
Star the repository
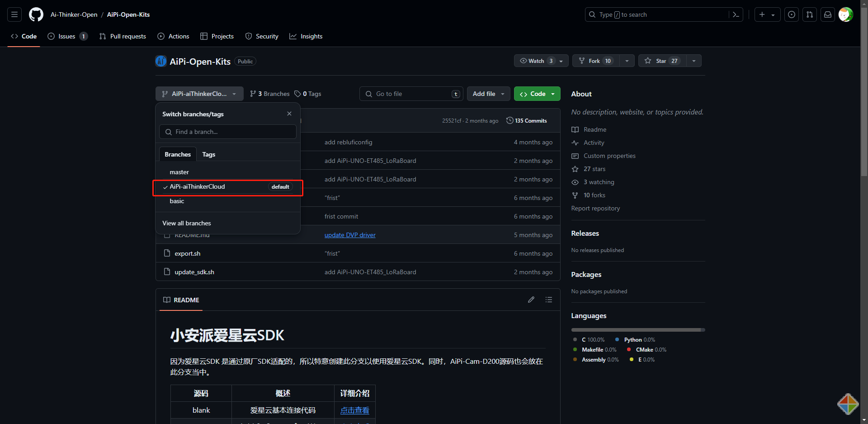pos(662,61)
